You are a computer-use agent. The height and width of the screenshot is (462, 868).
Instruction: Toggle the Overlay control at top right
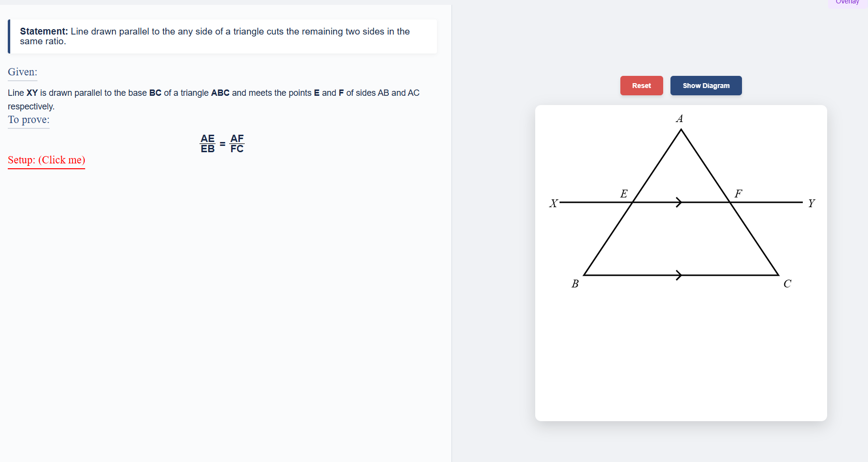(848, 3)
